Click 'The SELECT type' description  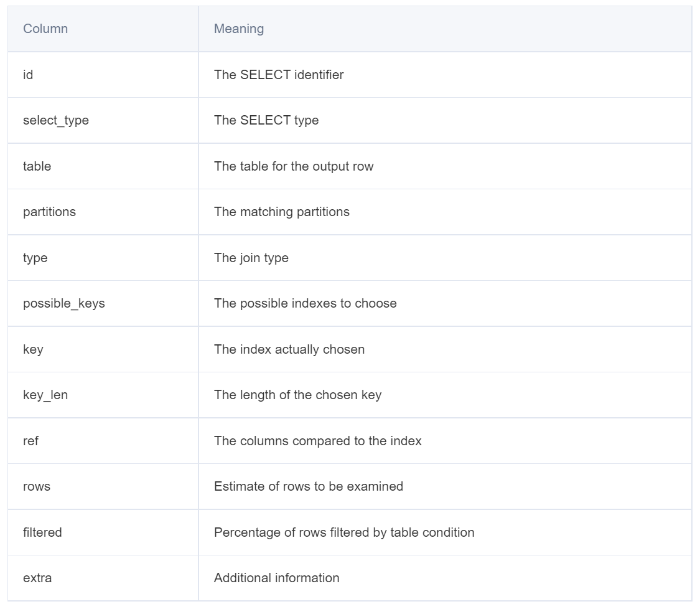266,120
